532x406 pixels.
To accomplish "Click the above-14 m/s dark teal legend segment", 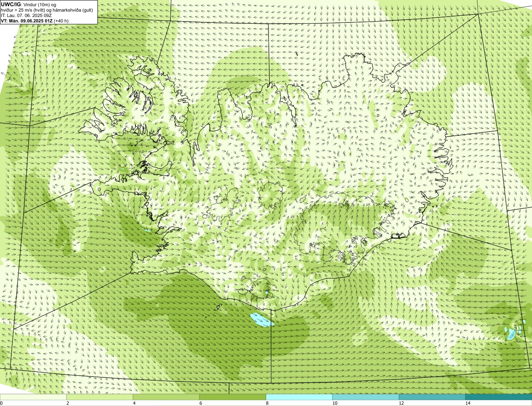I will point(499,397).
